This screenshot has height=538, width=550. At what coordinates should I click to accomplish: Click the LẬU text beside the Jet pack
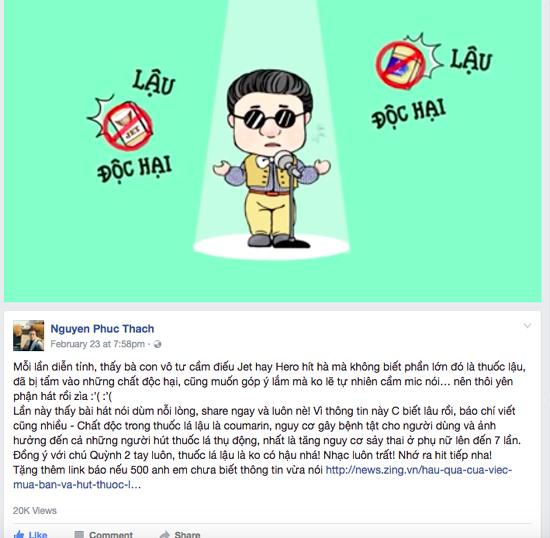[154, 83]
